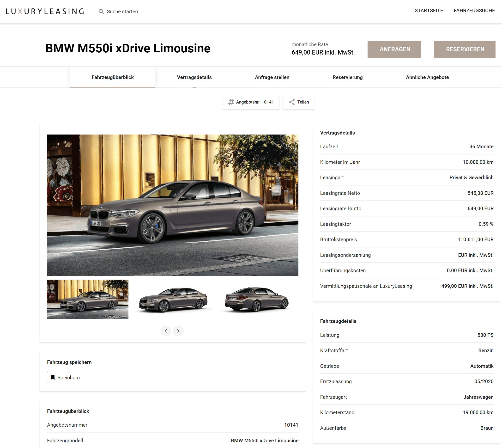The width and height of the screenshot is (502, 448).
Task: Open the STARTSEITE menu link
Action: click(429, 11)
